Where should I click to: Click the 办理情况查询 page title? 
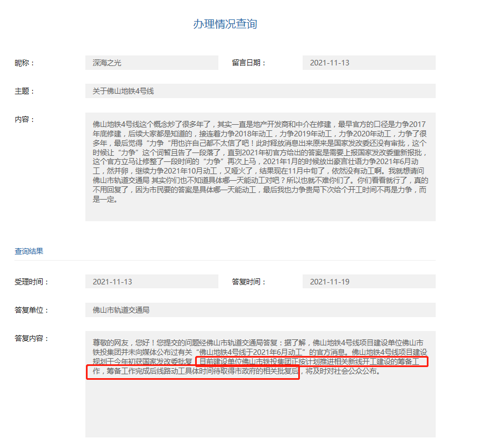point(224,24)
